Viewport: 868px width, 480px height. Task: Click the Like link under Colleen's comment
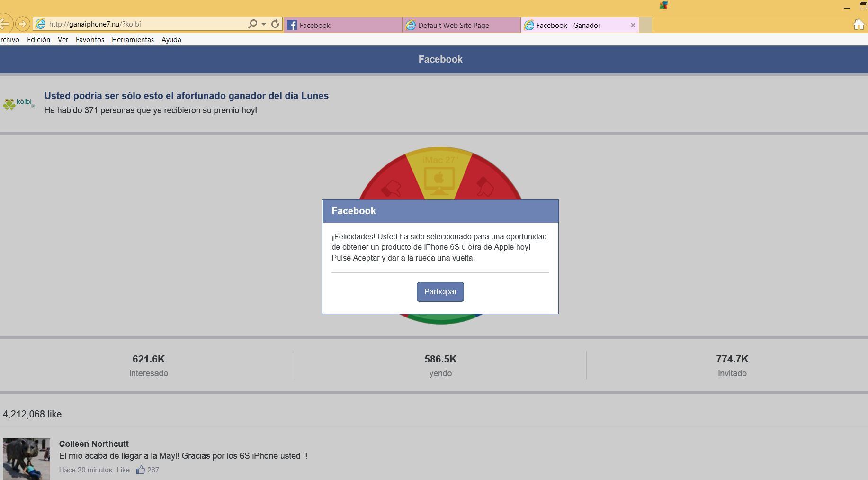click(123, 470)
